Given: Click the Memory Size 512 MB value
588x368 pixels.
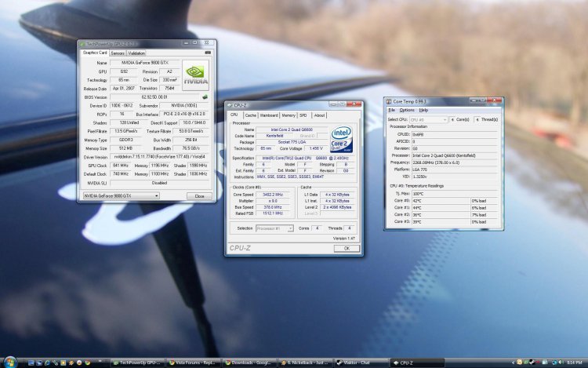Looking at the screenshot, I should click(x=125, y=148).
